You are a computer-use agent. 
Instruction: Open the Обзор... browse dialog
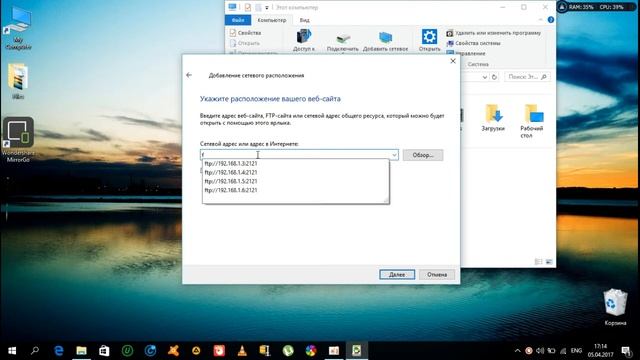pos(422,155)
